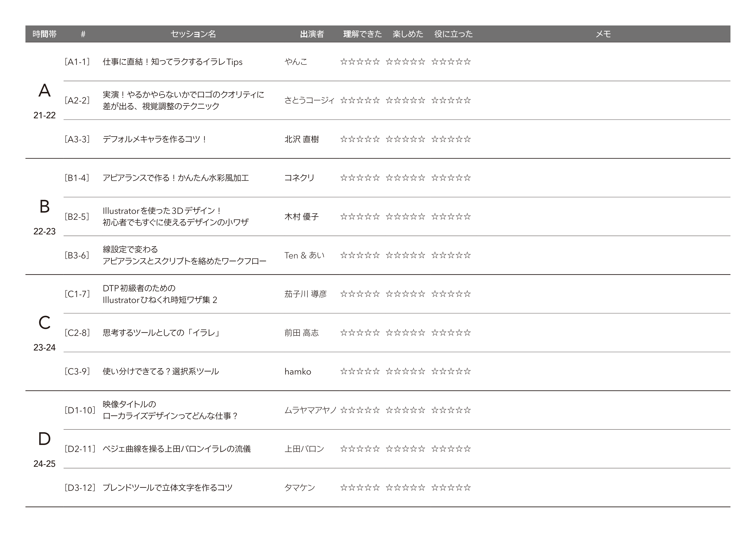
Task: Click the large block letter D
Action: pyautogui.click(x=45, y=439)
